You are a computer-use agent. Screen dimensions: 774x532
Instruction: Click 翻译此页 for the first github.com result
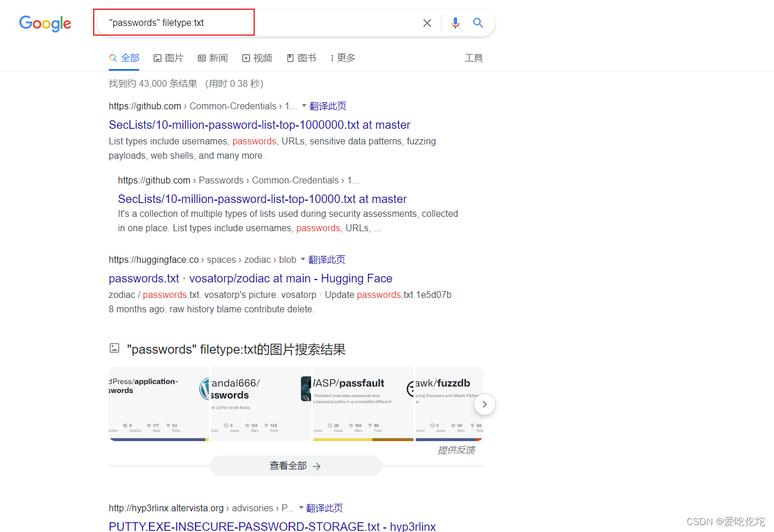(328, 106)
